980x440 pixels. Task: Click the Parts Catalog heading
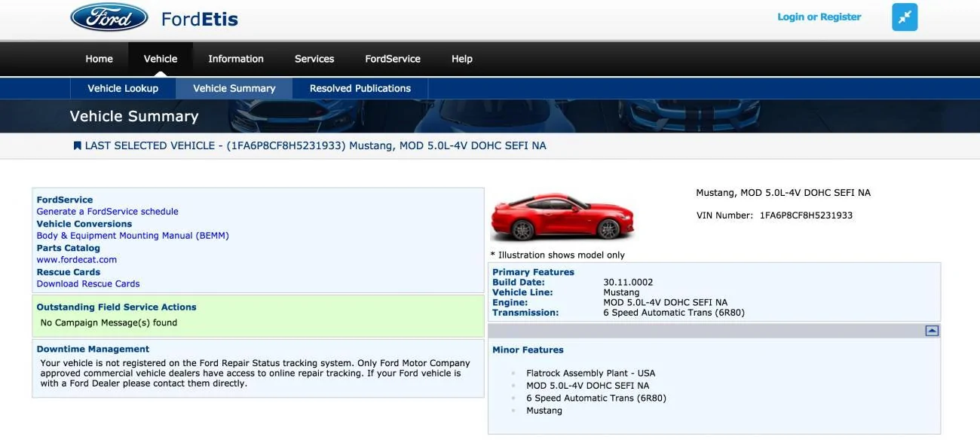pyautogui.click(x=69, y=248)
